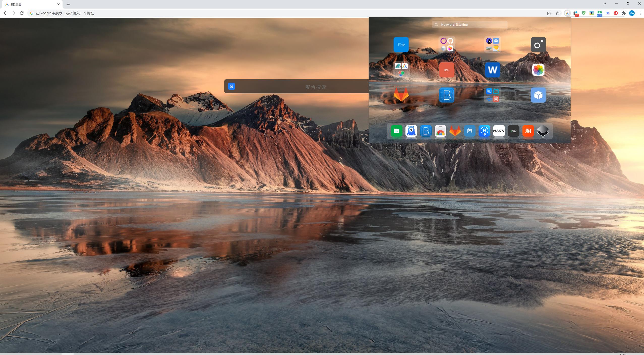644x355 pixels.
Task: Open the blue 3D cube app icon
Action: pos(538,95)
